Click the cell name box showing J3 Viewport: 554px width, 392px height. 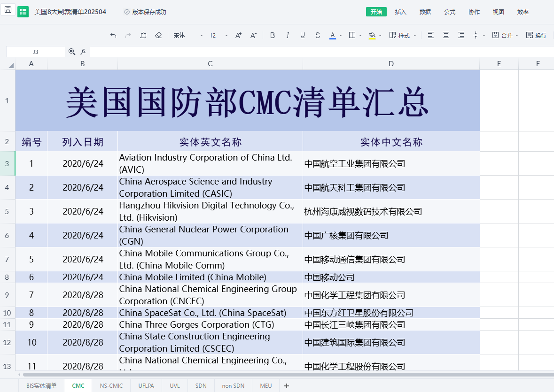[36, 52]
